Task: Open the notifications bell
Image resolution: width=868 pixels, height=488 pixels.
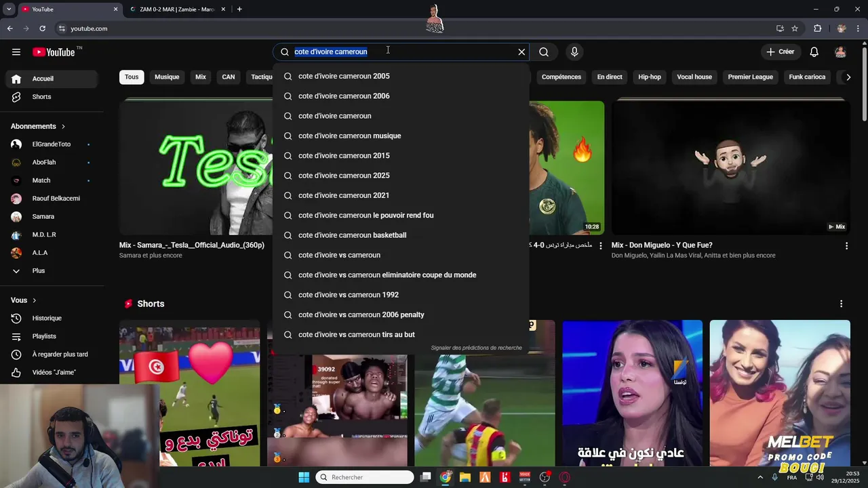Action: coord(814,52)
